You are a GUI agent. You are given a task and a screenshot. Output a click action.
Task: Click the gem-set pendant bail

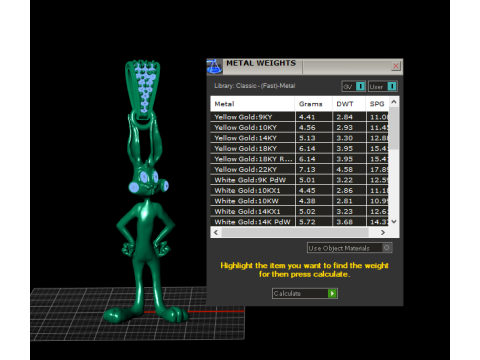143,88
